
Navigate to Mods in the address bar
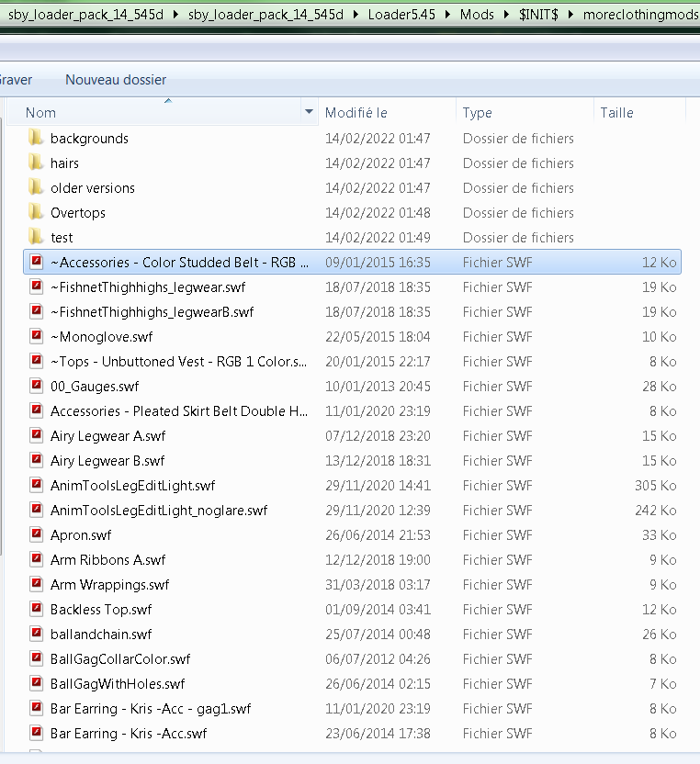(477, 15)
